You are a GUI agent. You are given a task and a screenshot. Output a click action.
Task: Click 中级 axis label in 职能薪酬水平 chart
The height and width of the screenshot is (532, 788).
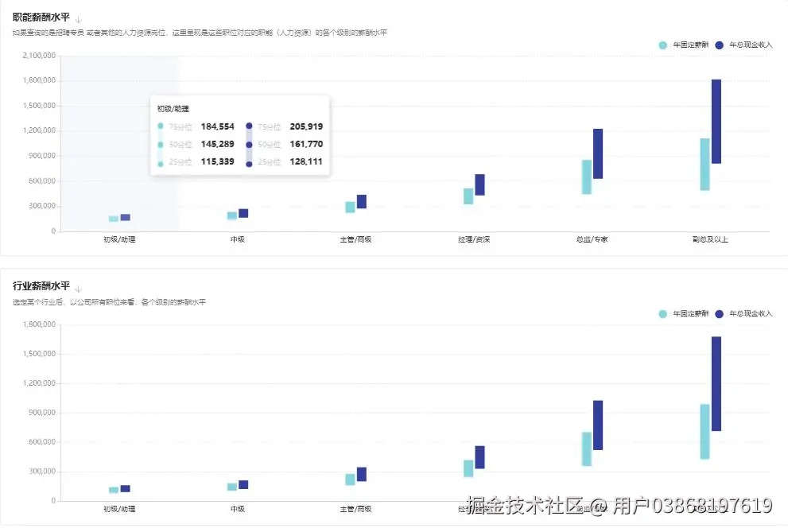coord(238,239)
